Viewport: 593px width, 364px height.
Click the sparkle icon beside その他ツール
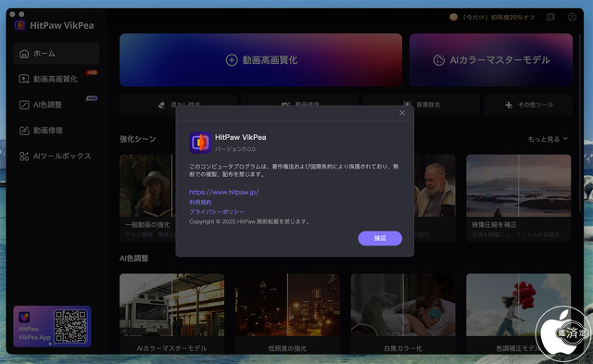[x=509, y=105]
